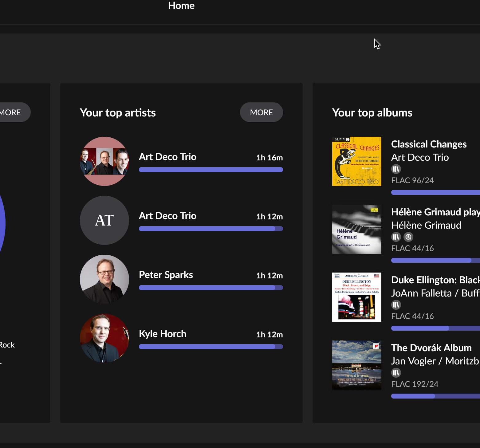The height and width of the screenshot is (448, 480).
Task: Click MORE in Your top artists
Action: point(261,112)
